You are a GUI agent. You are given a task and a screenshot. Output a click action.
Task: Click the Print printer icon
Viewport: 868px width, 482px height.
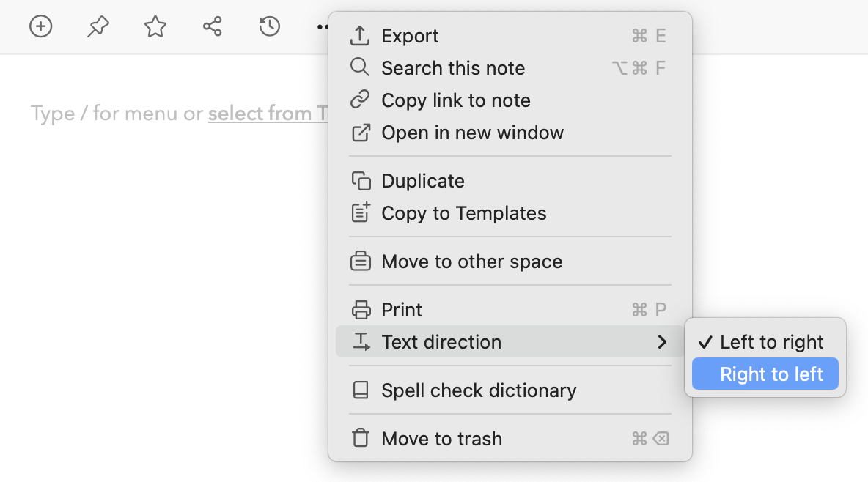tap(361, 310)
